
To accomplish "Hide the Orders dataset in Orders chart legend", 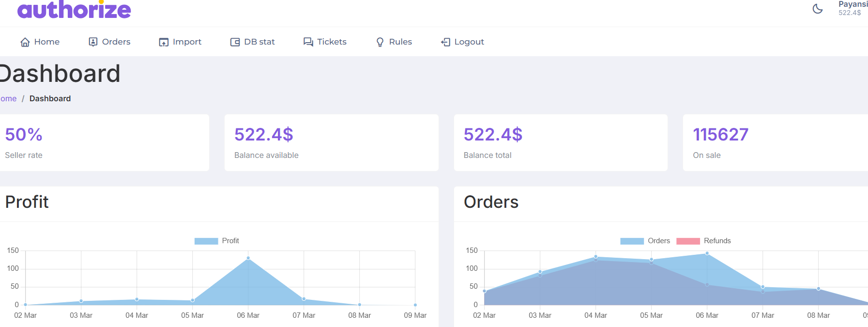I will coord(658,241).
